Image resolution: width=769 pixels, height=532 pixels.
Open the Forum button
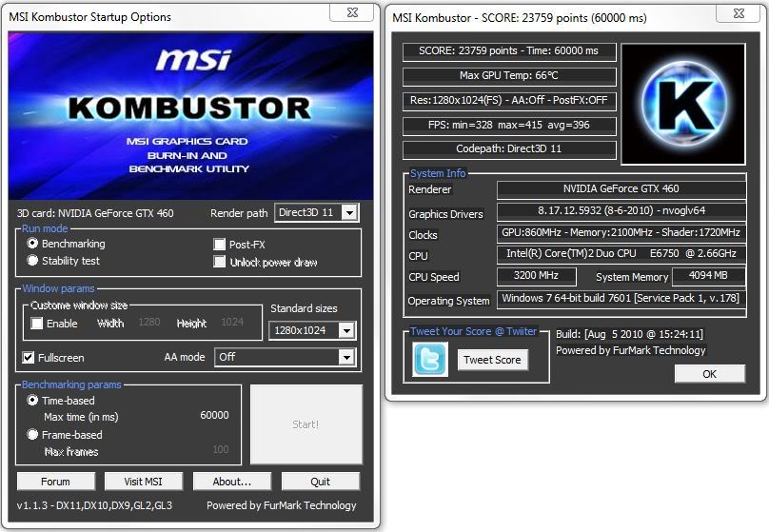(55, 482)
